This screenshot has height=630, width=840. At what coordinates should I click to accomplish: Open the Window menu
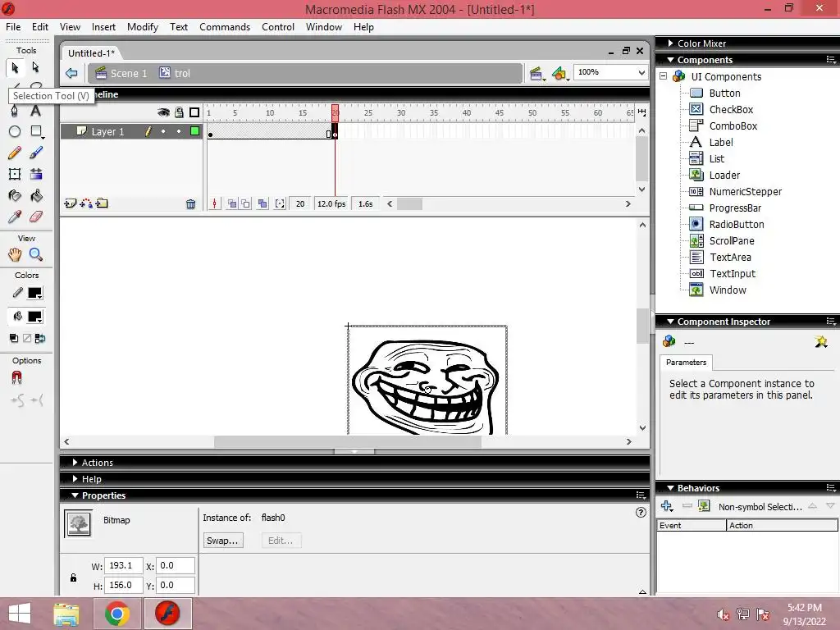324,27
